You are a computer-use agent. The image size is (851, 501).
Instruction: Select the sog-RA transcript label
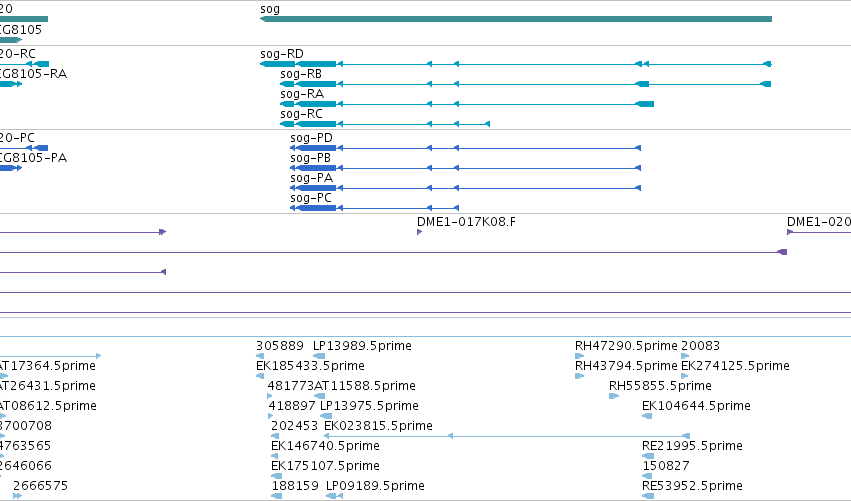(x=302, y=94)
